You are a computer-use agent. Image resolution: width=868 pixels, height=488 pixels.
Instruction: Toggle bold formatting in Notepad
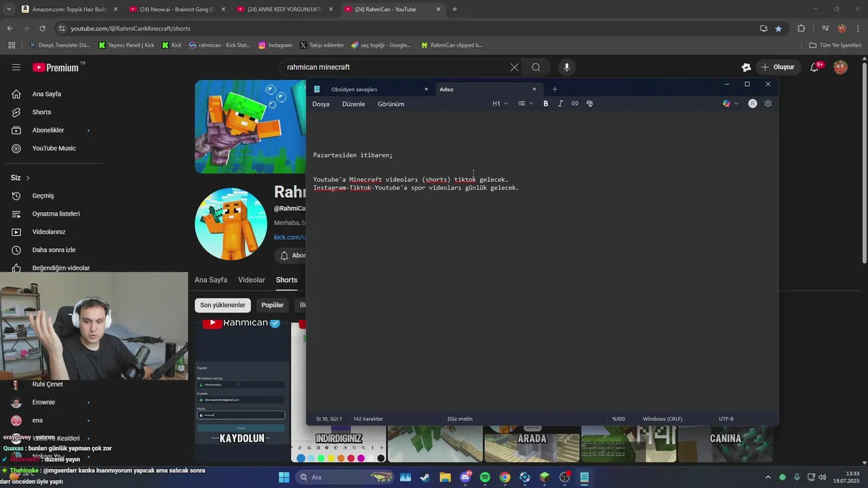546,104
